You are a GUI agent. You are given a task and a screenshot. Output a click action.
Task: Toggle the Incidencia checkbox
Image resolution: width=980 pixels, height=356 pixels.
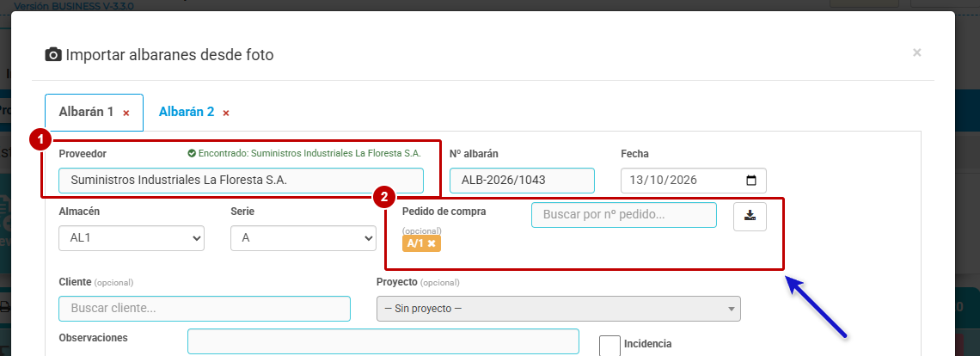[x=610, y=346]
